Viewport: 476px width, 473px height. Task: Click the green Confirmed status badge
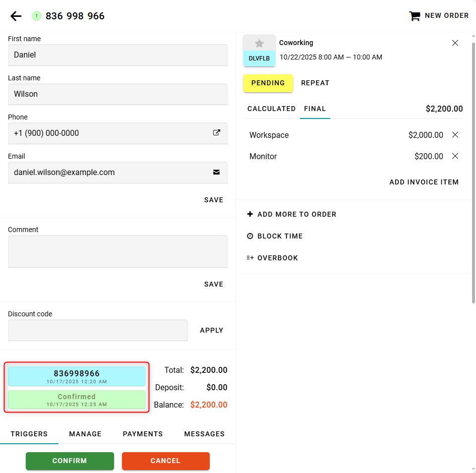click(77, 400)
